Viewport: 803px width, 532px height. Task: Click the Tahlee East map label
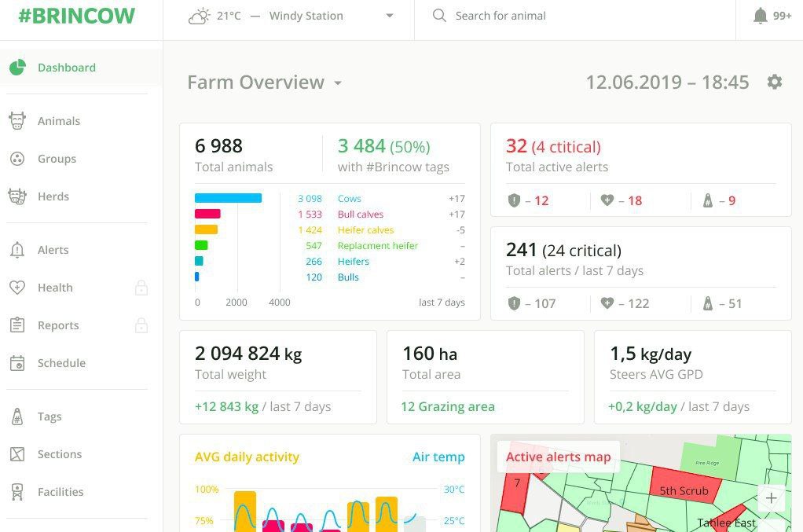(726, 523)
